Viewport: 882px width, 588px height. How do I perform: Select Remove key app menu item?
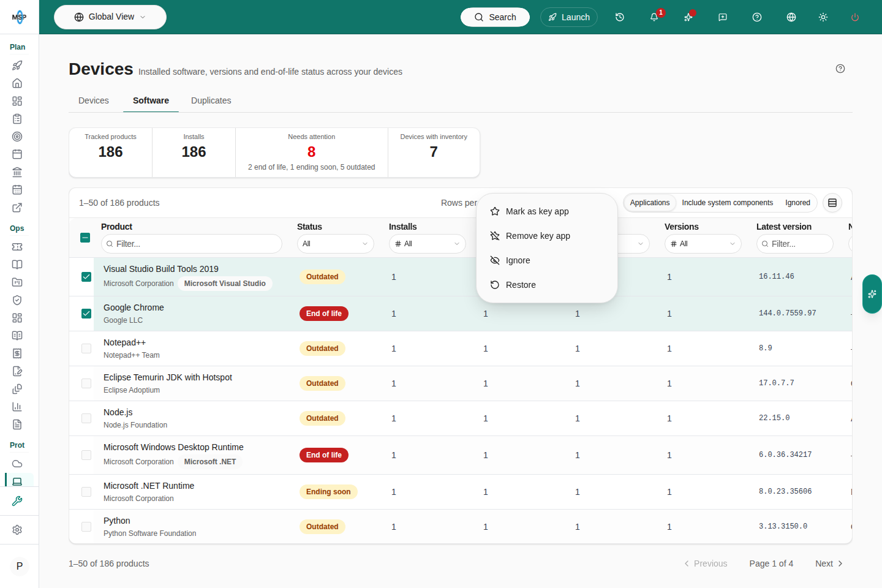547,236
